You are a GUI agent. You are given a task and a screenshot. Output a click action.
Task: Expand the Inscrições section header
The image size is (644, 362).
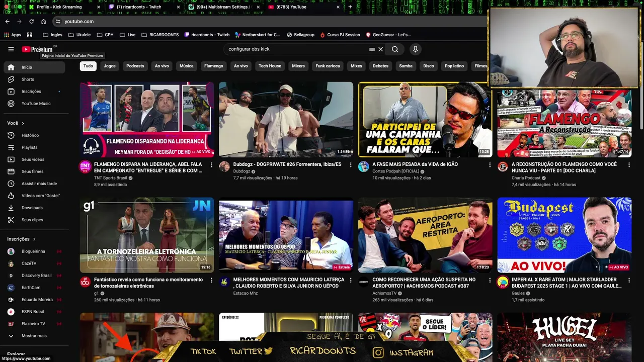click(22, 239)
